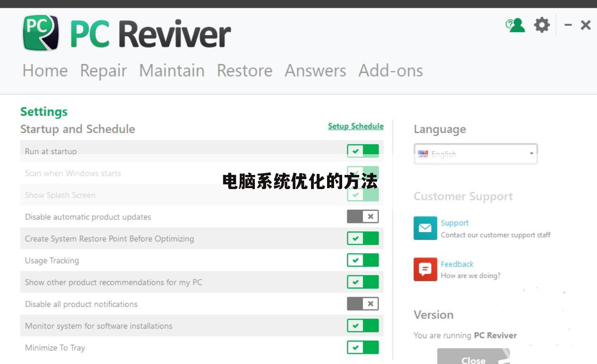Image resolution: width=597 pixels, height=364 pixels.
Task: Switch to the Maintain tab
Action: (172, 71)
